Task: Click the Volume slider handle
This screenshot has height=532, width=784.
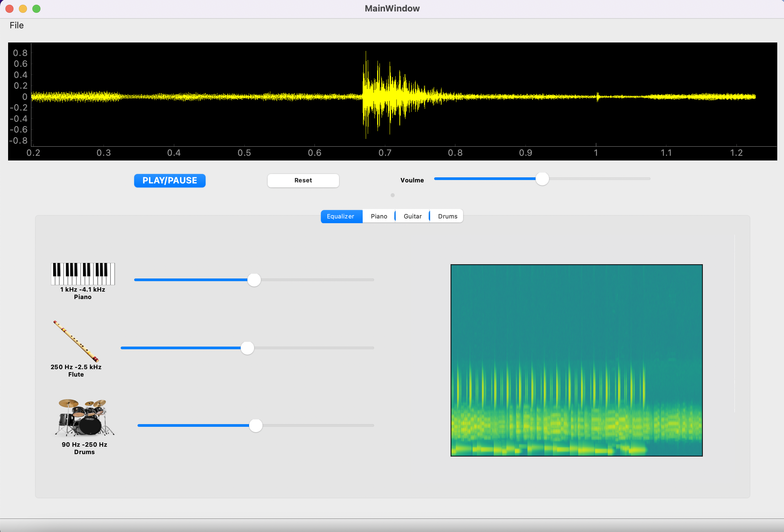Action: [x=542, y=179]
